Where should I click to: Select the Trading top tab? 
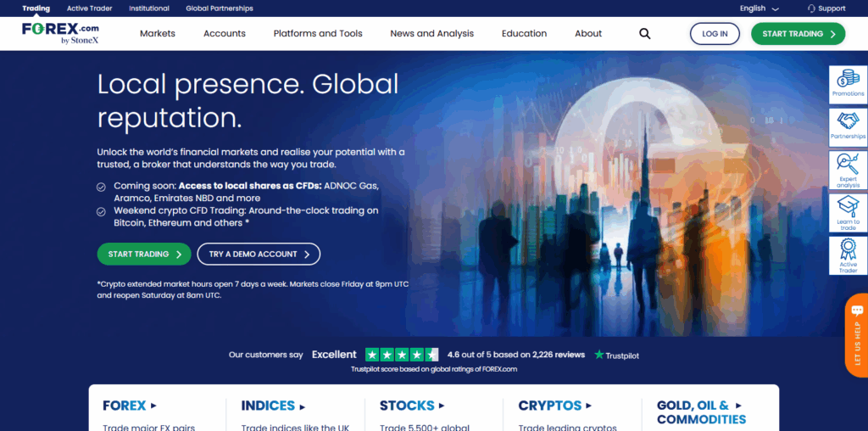[x=36, y=8]
